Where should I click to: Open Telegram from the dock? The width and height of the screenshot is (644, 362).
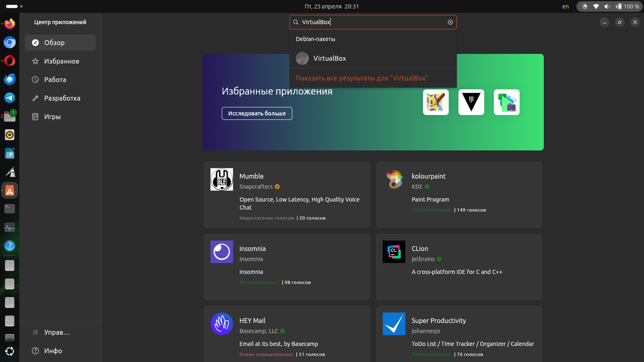9,98
